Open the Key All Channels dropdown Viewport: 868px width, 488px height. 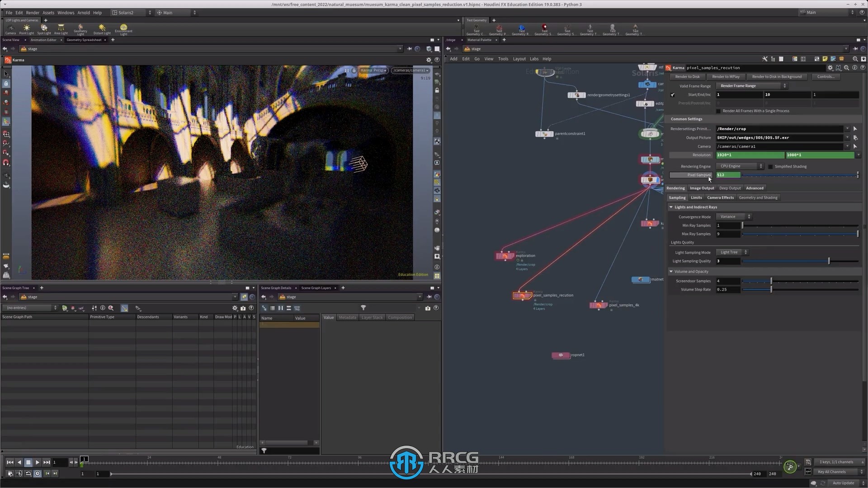[840, 472]
